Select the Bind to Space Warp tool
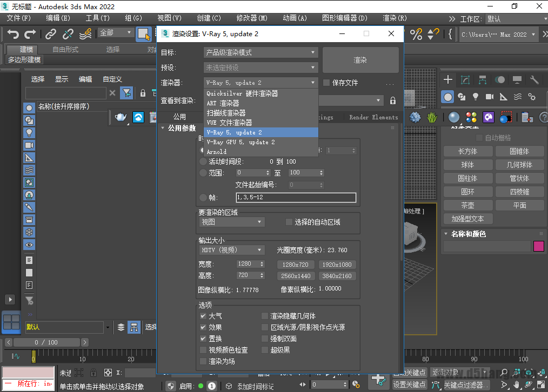The width and height of the screenshot is (548, 392). pos(85,34)
